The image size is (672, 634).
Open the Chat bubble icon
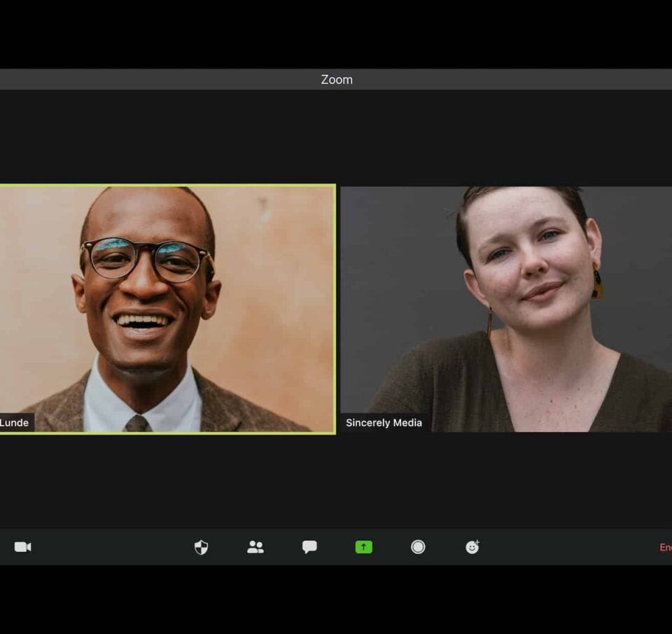(309, 547)
